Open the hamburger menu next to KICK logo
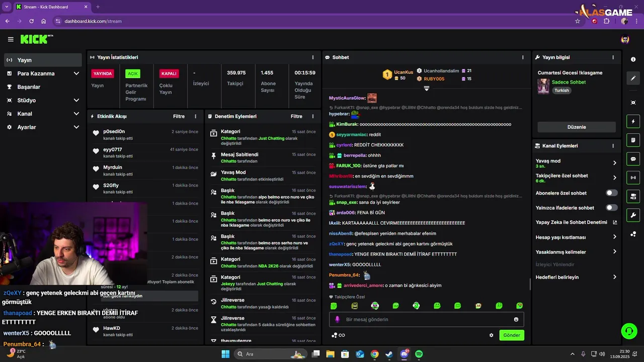The width and height of the screenshot is (644, 362). (x=11, y=39)
